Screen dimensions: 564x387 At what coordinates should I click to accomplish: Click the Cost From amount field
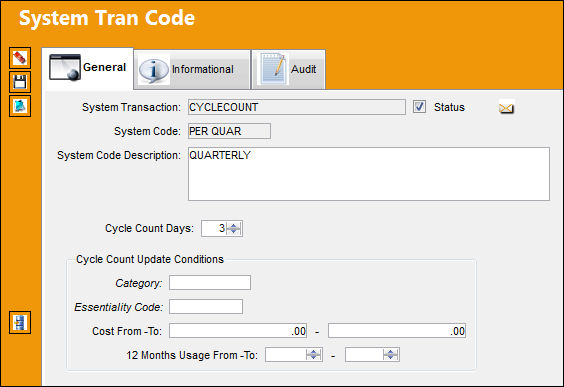point(238,331)
